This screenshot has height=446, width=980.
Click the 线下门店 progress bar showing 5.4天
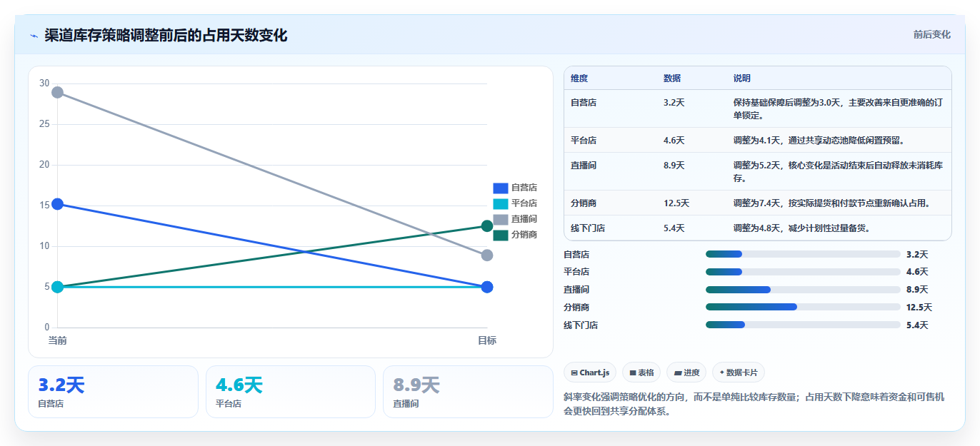(x=803, y=325)
